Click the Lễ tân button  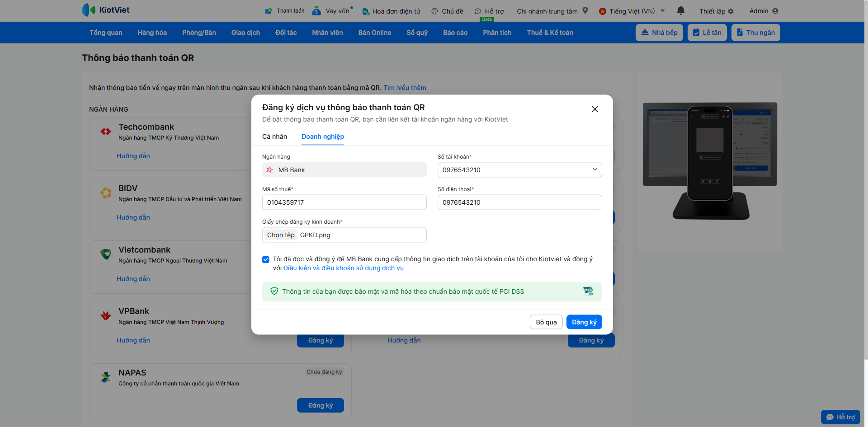(x=707, y=33)
